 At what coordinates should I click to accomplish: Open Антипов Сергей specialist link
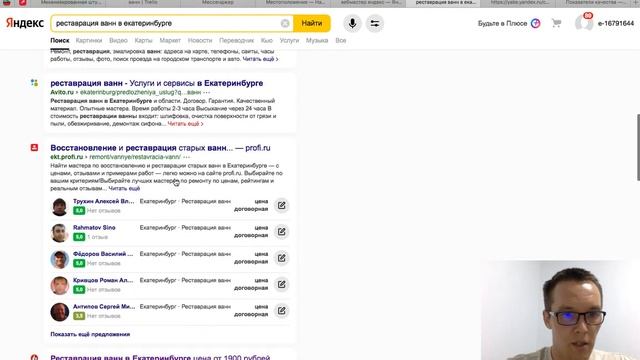(104, 307)
